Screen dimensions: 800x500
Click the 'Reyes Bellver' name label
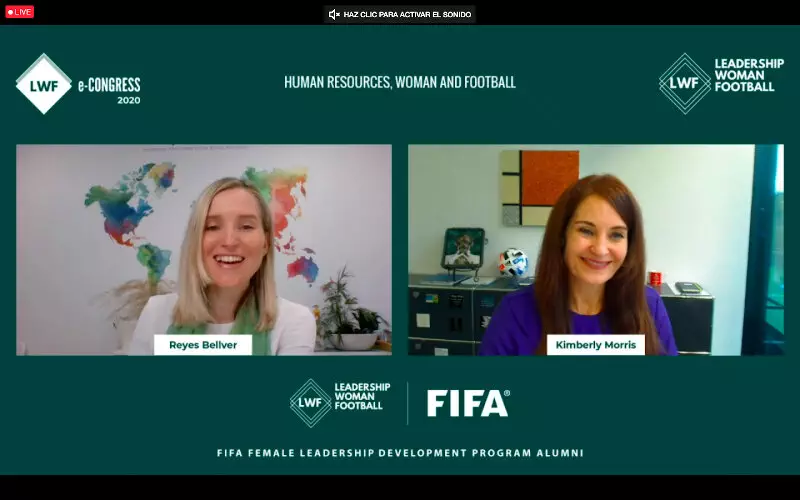tap(203, 345)
